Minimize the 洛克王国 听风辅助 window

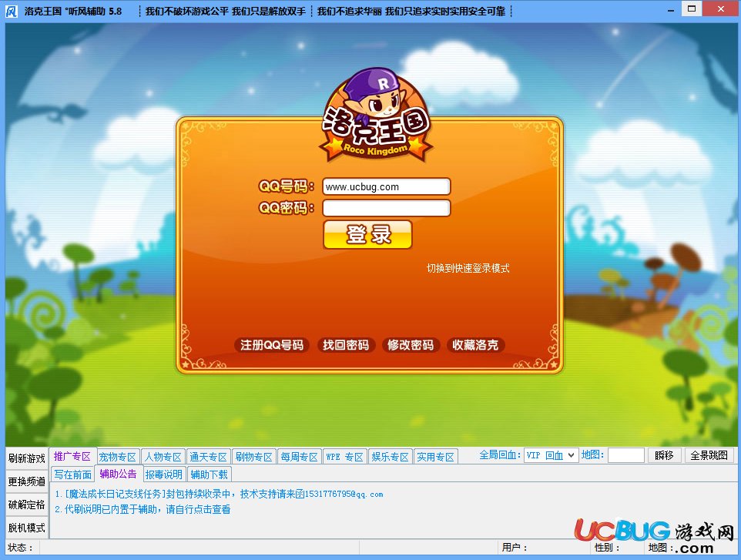(670, 10)
